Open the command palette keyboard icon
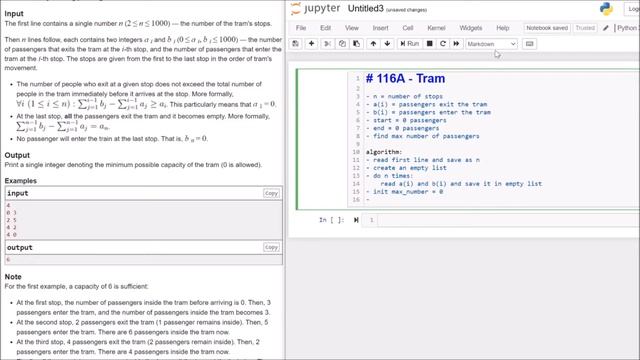This screenshot has height=360, width=640. click(x=529, y=44)
